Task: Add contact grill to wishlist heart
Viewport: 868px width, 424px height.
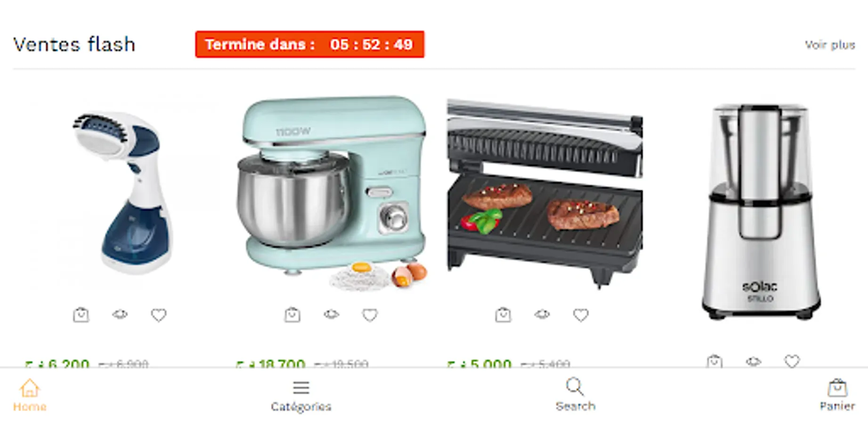Action: pos(581,315)
